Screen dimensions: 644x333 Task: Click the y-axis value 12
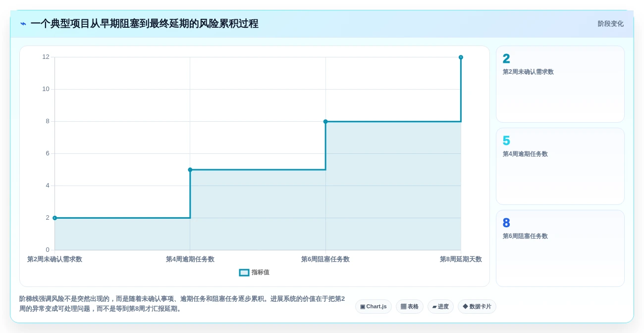[x=46, y=57]
